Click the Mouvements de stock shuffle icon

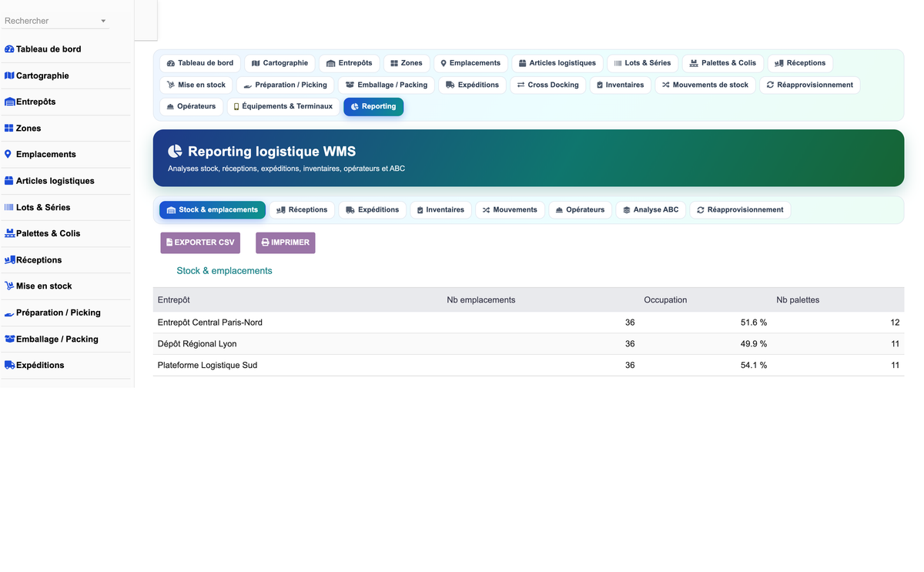click(666, 85)
